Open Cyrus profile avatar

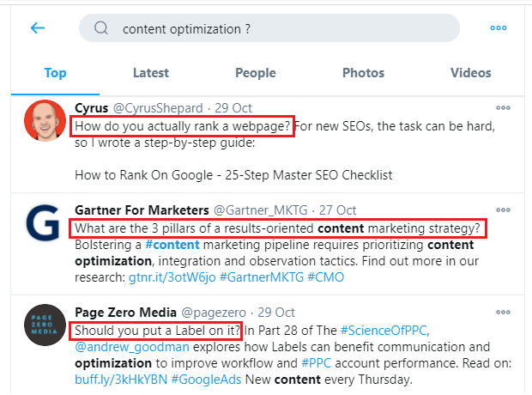tap(42, 121)
